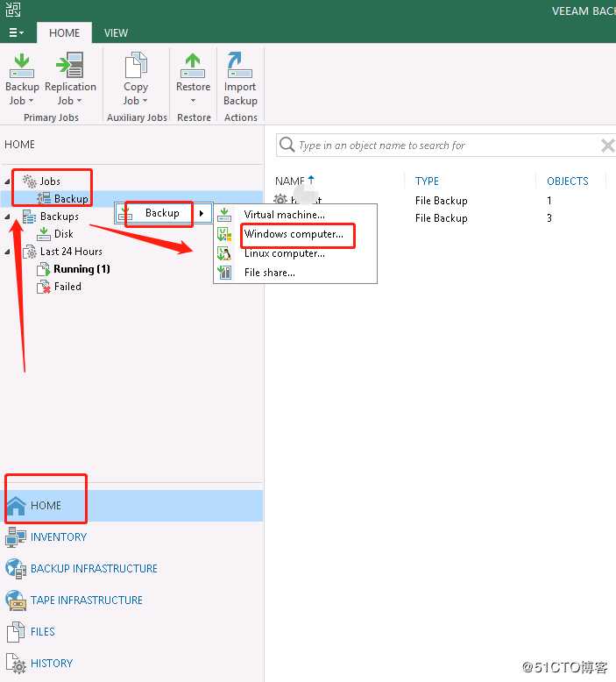Click the Failed red X icon
Viewport: 616px width, 682px height.
tap(44, 287)
